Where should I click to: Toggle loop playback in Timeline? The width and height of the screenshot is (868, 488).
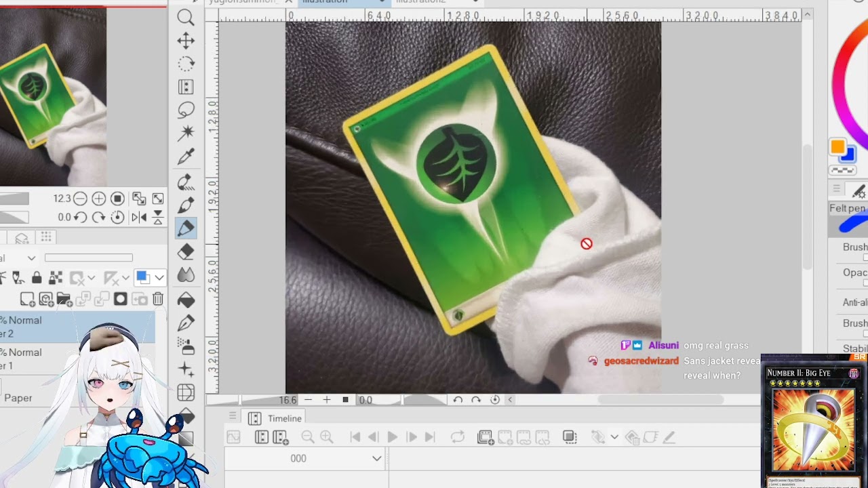[458, 437]
